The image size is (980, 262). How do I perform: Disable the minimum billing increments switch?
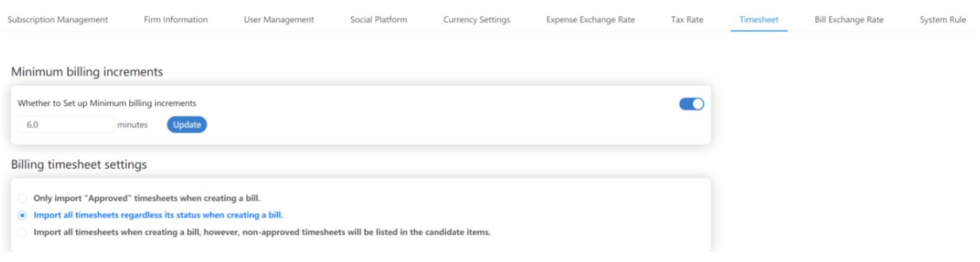pos(691,104)
